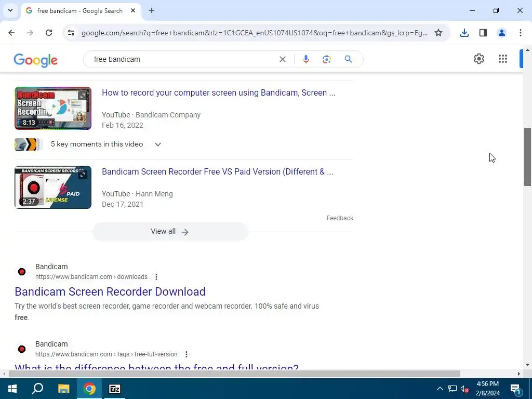Open Chrome downloads icon
This screenshot has height=399, width=532.
464,33
